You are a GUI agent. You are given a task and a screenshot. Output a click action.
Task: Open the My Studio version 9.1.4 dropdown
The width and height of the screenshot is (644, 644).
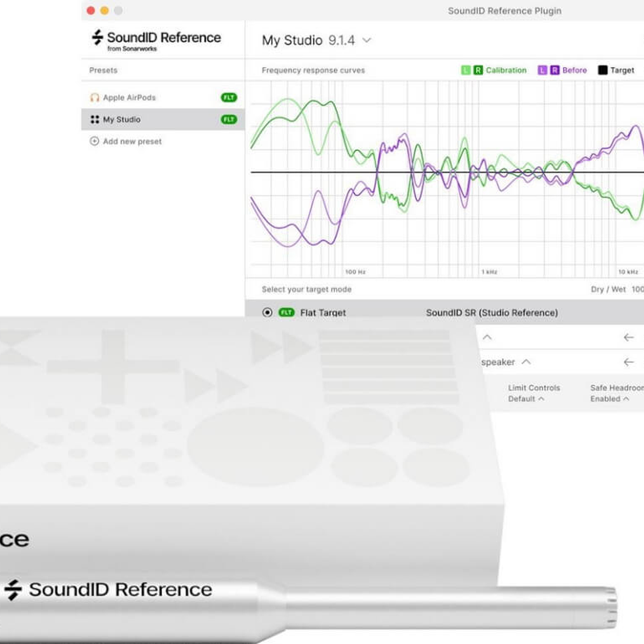click(x=366, y=41)
